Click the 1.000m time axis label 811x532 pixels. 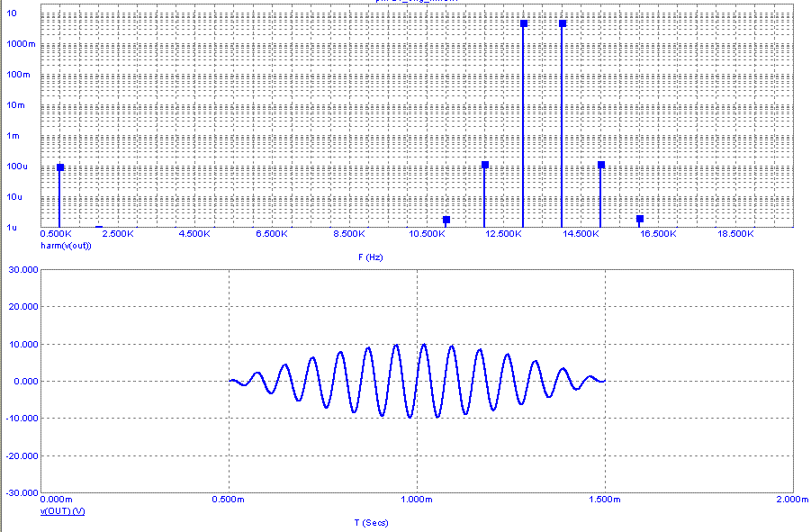[x=417, y=500]
